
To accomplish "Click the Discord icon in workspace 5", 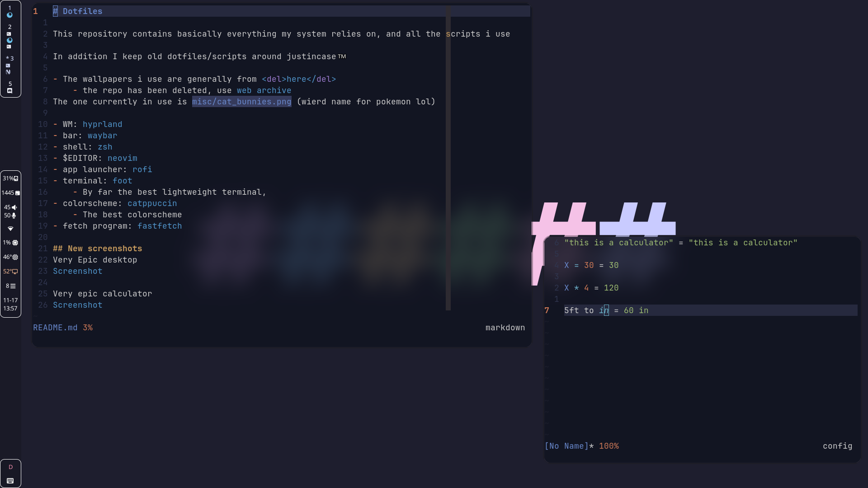I will [9, 91].
